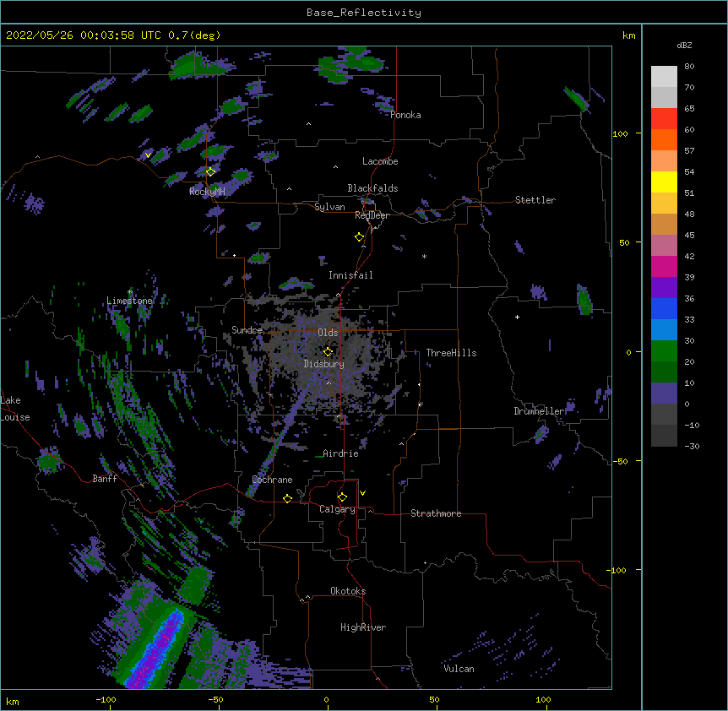The width and height of the screenshot is (728, 711).
Task: Click the Ponoka town label
Action: [405, 115]
